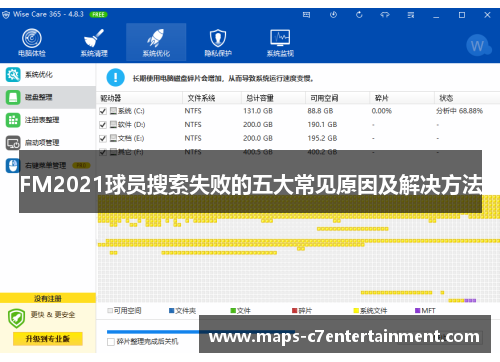Select 磁盘整理 disk defrag sidebar item
Image resolution: width=500 pixels, height=362 pixels.
48,97
